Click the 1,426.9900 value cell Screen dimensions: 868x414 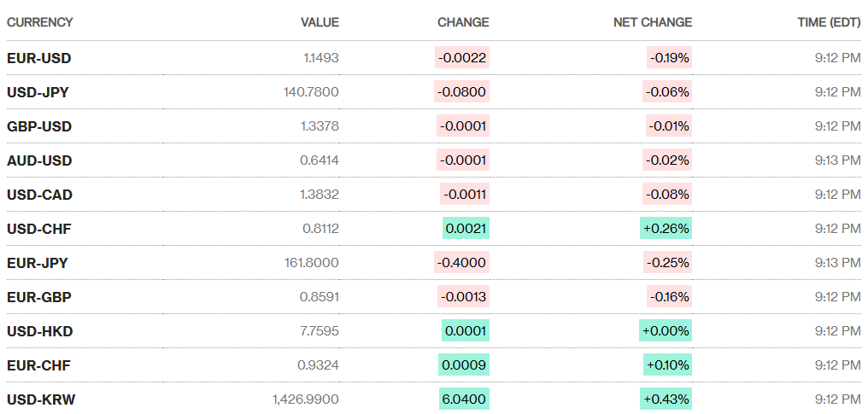coord(306,399)
